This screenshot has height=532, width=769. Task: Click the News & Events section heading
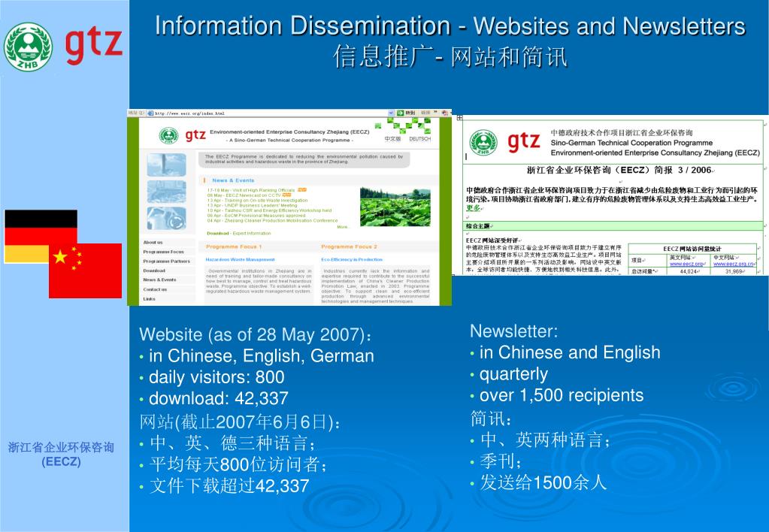[234, 180]
